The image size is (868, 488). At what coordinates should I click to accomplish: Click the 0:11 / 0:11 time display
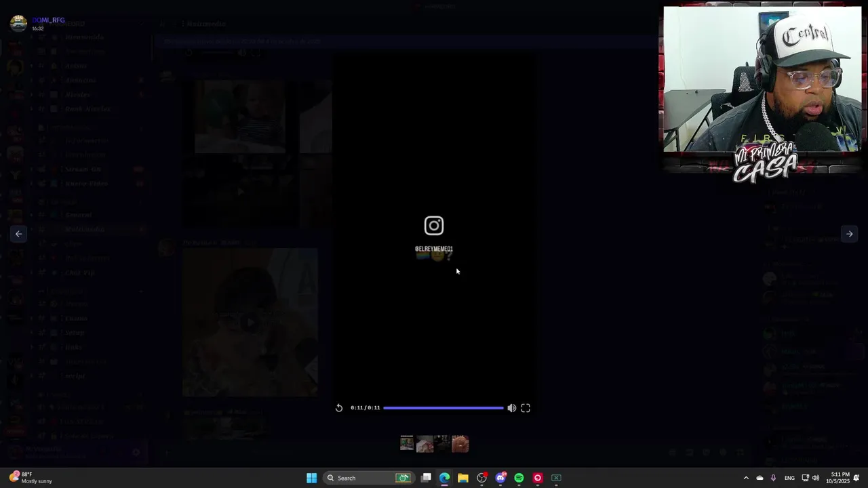tap(366, 408)
